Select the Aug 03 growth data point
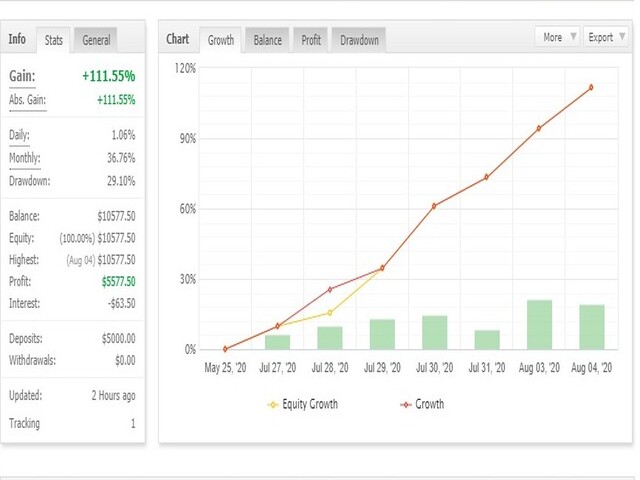 tap(539, 128)
